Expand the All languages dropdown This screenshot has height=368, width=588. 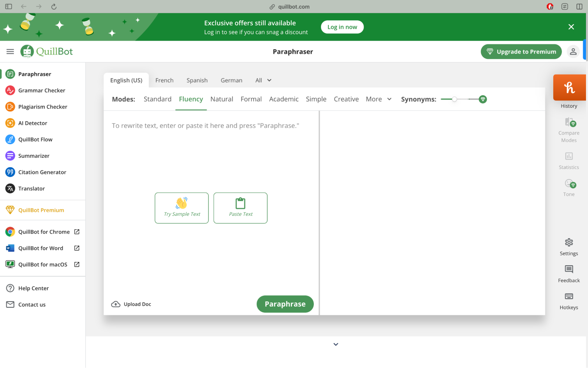tap(263, 80)
